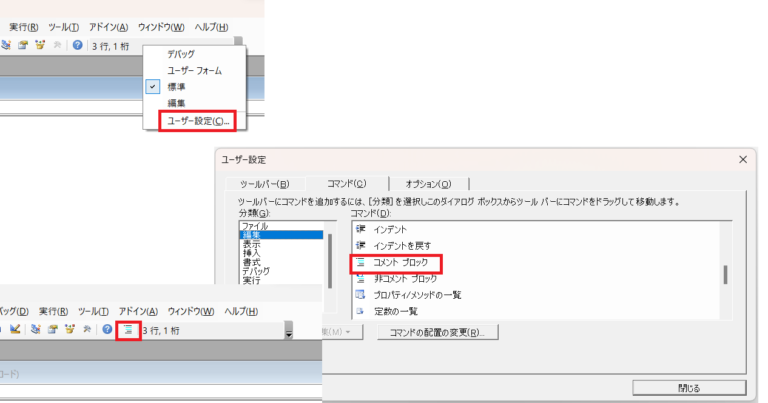Click the インデント command icon in the list
Screen dimensions: 768x403
click(360, 229)
